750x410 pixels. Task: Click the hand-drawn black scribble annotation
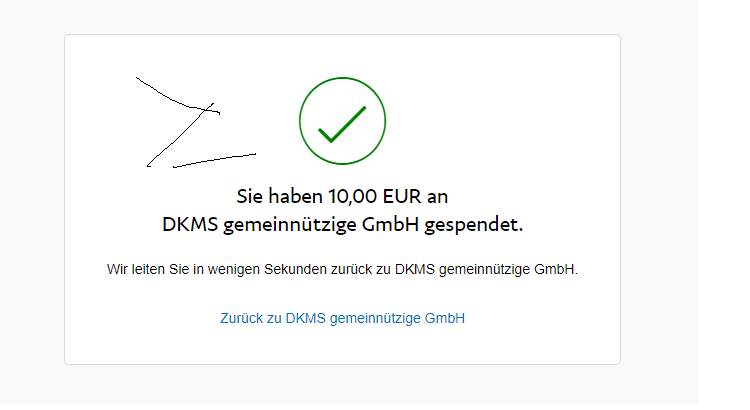[196, 122]
